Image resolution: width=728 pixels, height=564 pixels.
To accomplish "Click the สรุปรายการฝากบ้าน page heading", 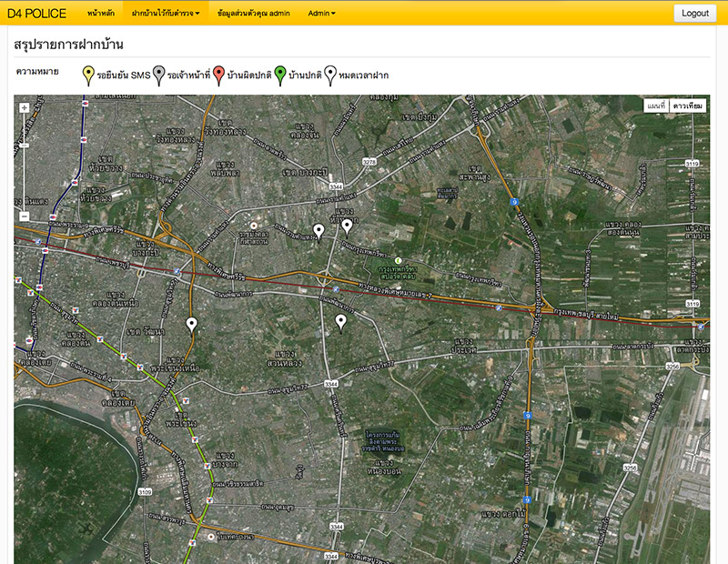I will pyautogui.click(x=69, y=45).
